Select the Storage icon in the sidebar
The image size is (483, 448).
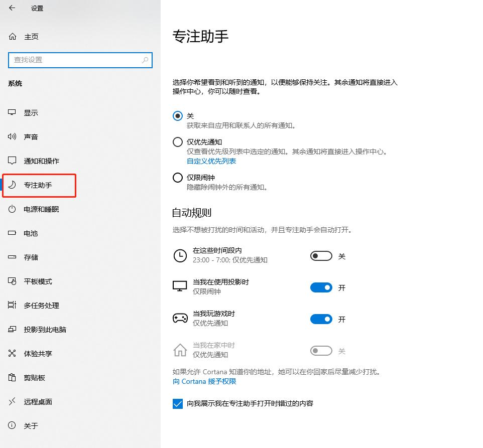click(12, 257)
